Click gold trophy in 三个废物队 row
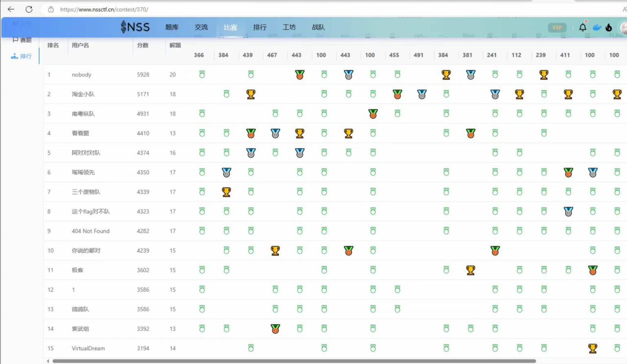The width and height of the screenshot is (627, 364). [x=226, y=192]
